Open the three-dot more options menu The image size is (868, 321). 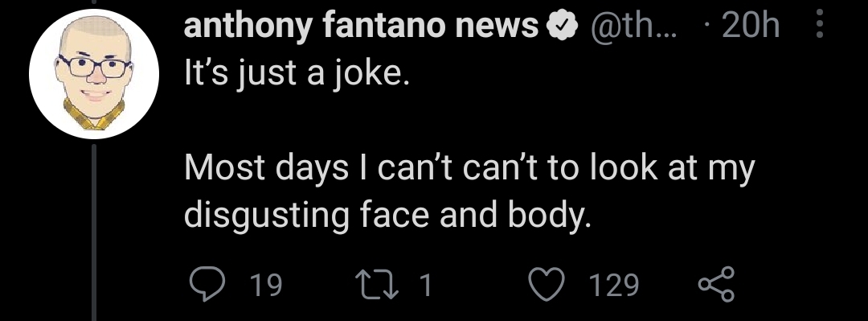820,25
